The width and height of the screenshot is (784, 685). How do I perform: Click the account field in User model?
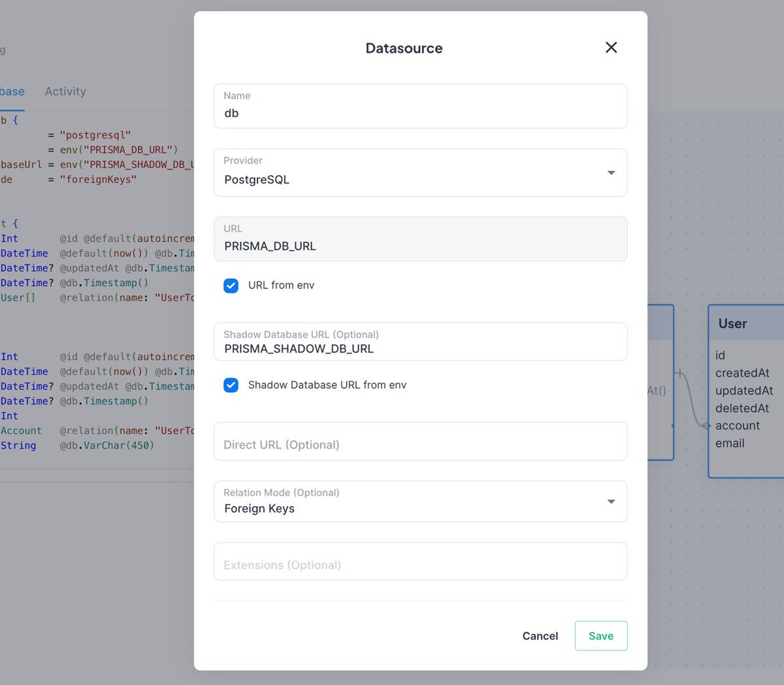(x=737, y=426)
